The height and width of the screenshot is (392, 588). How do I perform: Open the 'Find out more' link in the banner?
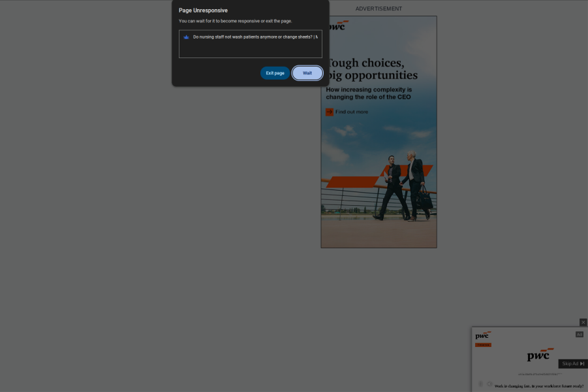pyautogui.click(x=352, y=112)
